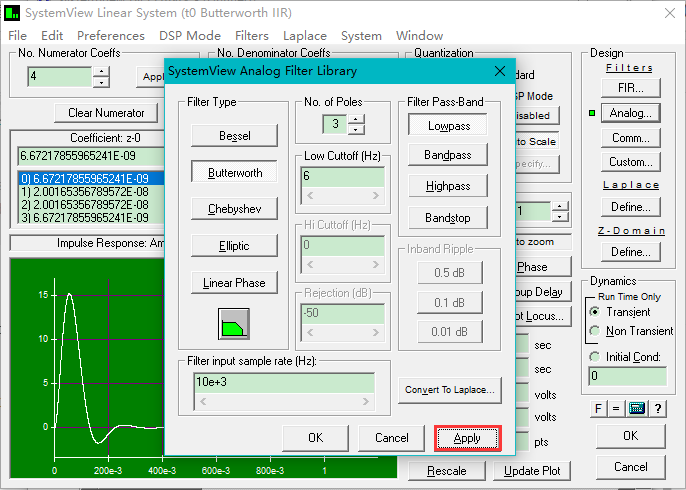This screenshot has height=490, width=686.
Task: Click the F function button
Action: coord(598,409)
